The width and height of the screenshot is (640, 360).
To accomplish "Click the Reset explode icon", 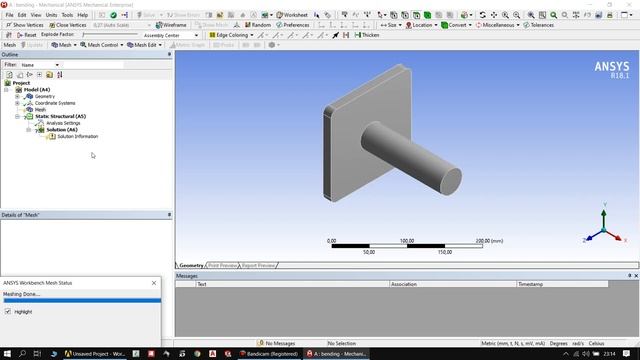I will click(x=27, y=35).
